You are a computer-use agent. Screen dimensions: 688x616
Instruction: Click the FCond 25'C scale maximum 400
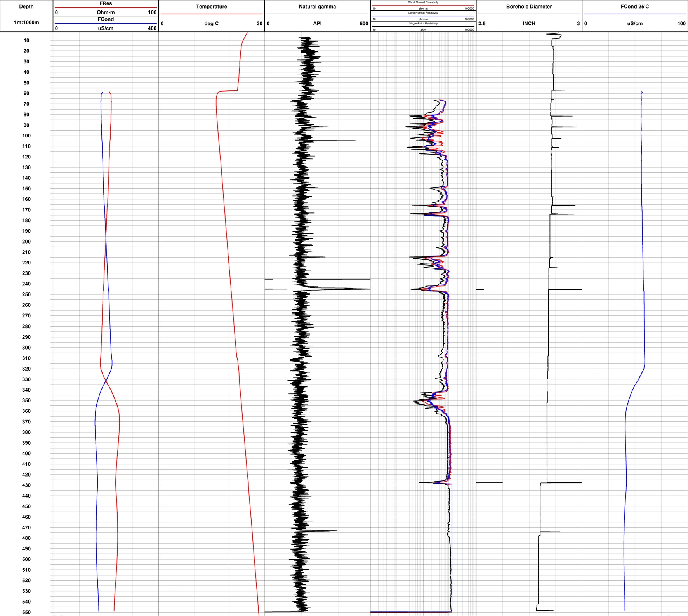coord(681,23)
